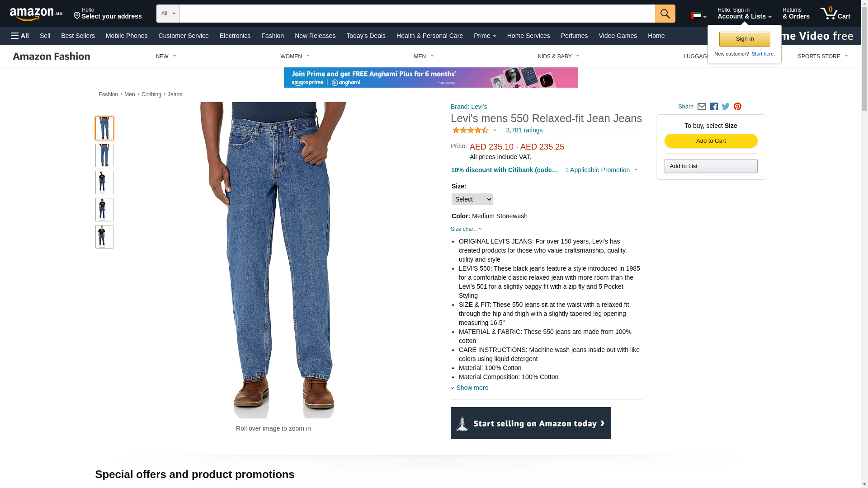868x488 pixels.
Task: Click the yellow Sign in button
Action: [745, 39]
